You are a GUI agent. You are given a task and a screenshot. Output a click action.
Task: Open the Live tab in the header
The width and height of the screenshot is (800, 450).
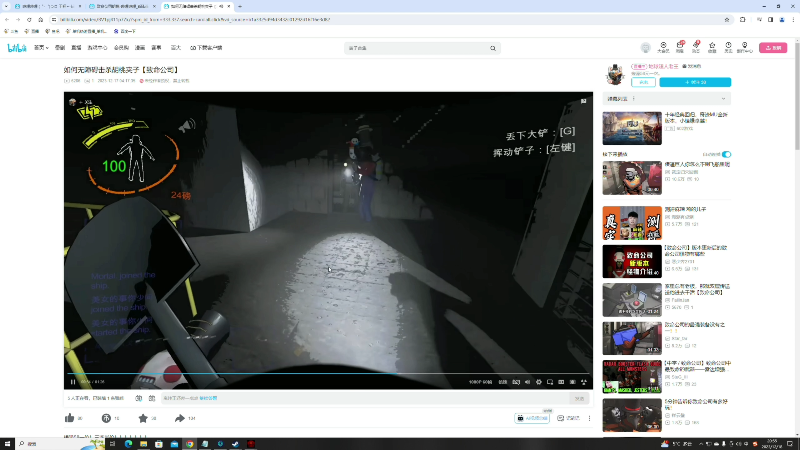tap(76, 48)
